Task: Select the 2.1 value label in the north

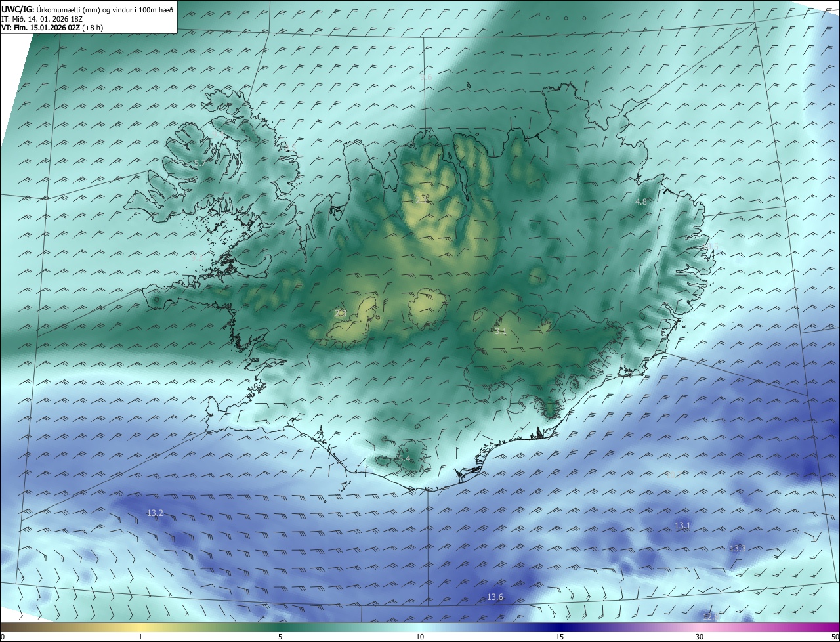Action: 420,200
